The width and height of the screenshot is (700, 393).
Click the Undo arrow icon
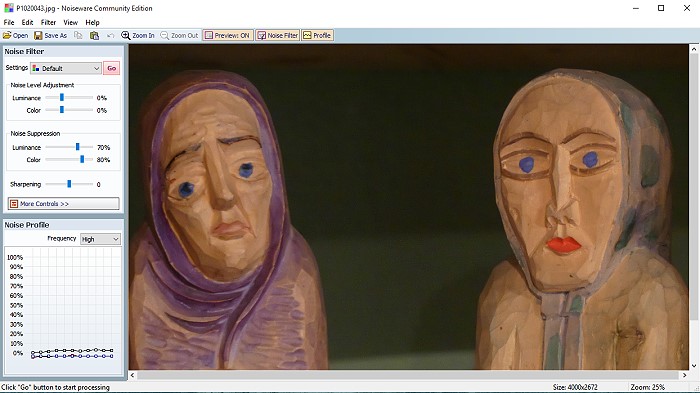(x=111, y=35)
